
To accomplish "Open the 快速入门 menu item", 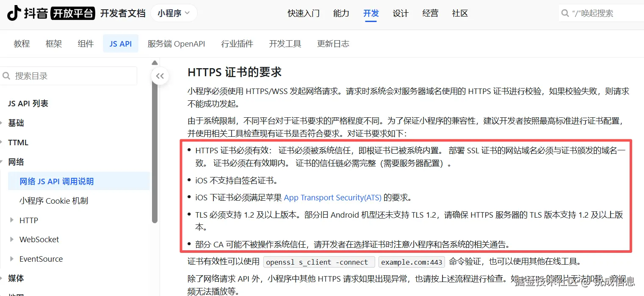I will (x=303, y=13).
